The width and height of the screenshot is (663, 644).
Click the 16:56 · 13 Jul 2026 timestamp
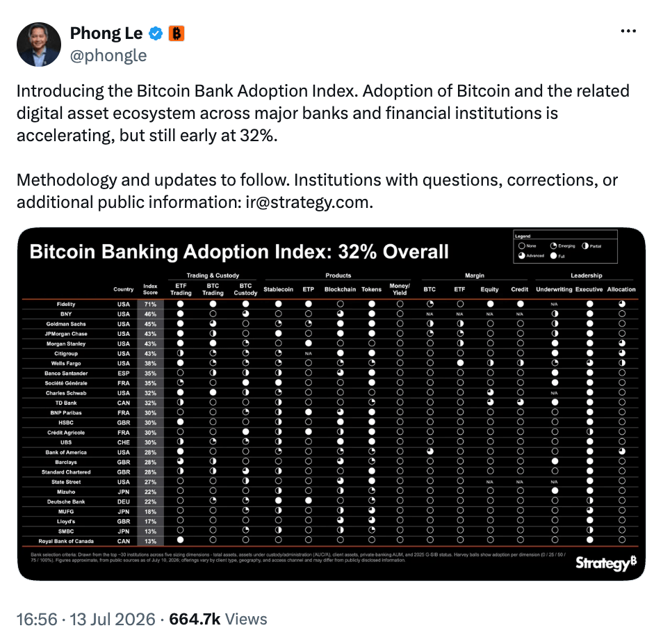(86, 619)
